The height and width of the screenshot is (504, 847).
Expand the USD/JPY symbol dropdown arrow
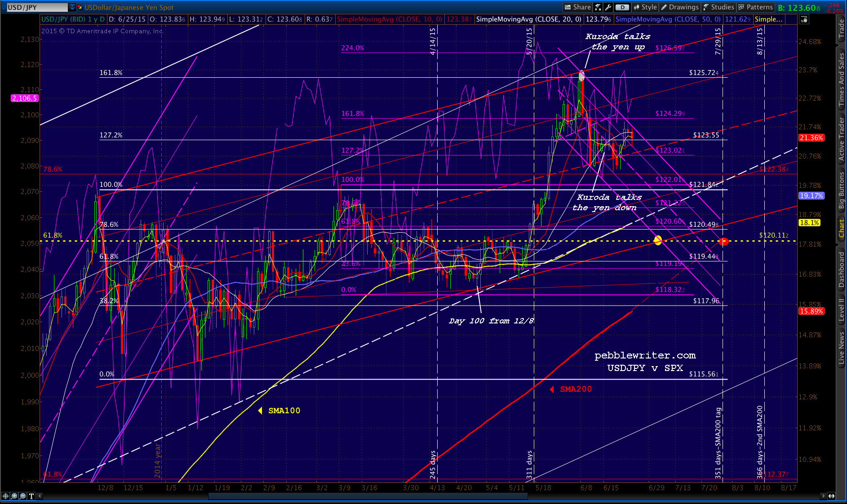72,7
